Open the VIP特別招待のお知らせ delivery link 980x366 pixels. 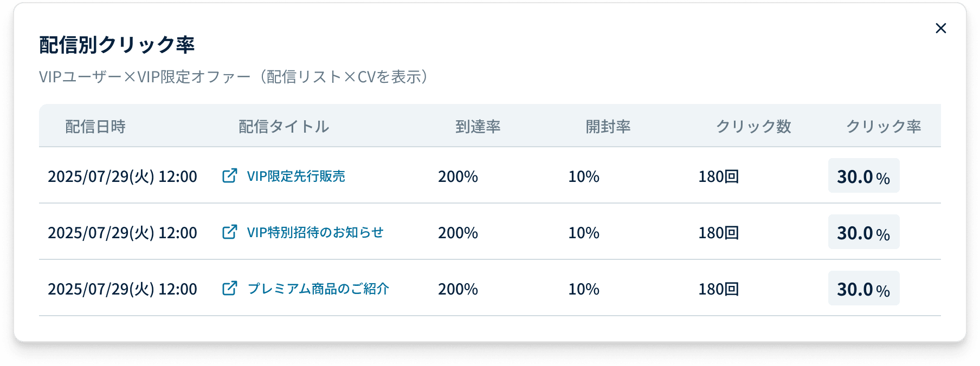tap(315, 232)
